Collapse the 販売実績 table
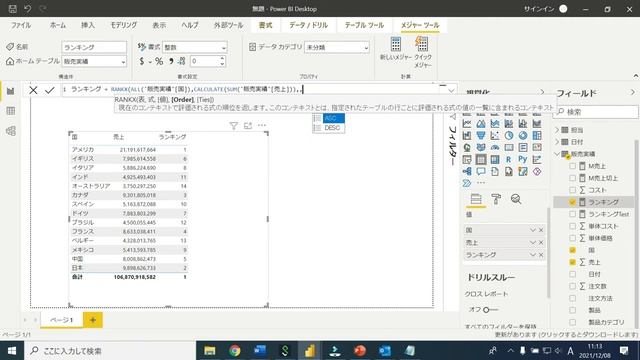The height and width of the screenshot is (360, 640). [557, 154]
